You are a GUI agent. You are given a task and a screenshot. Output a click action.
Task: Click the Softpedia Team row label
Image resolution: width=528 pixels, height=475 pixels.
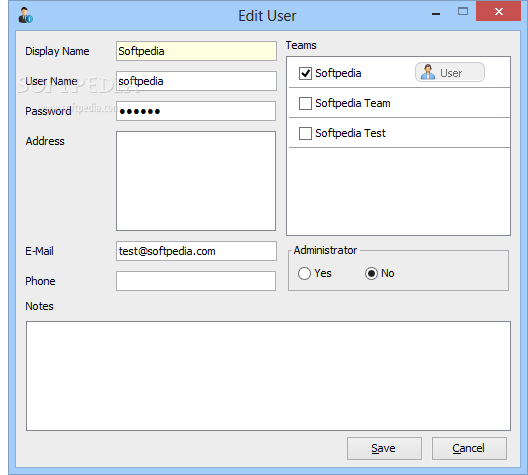coord(353,103)
